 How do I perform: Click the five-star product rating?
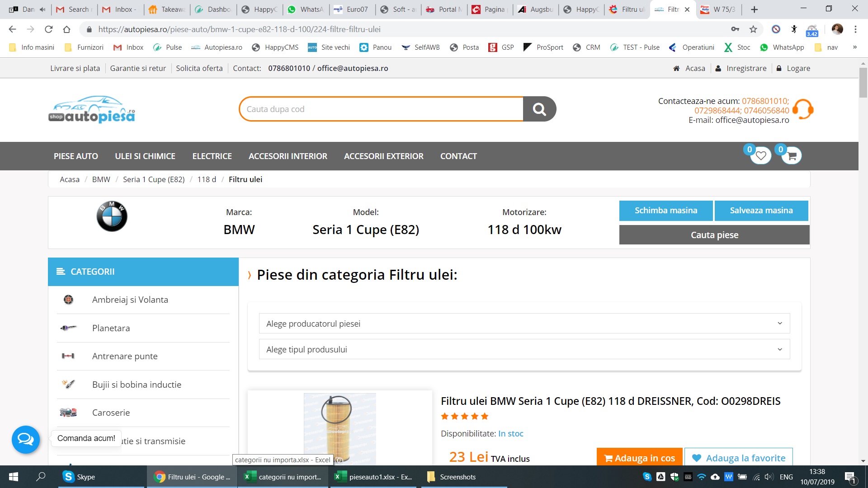tap(465, 416)
